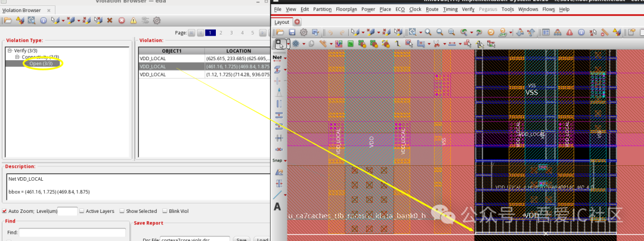Click the red violation triangle in Innovus toolbar

pos(569,32)
